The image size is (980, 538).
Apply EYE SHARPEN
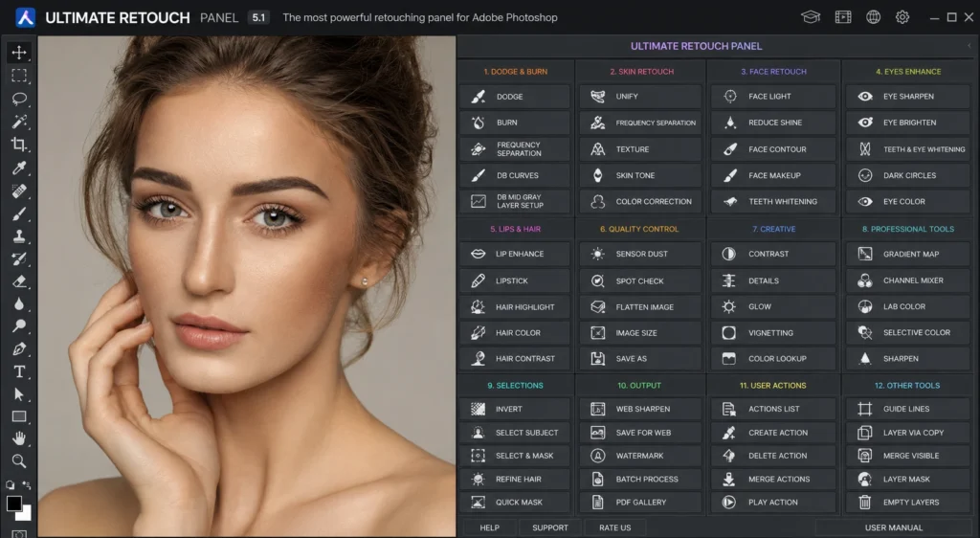(x=908, y=97)
